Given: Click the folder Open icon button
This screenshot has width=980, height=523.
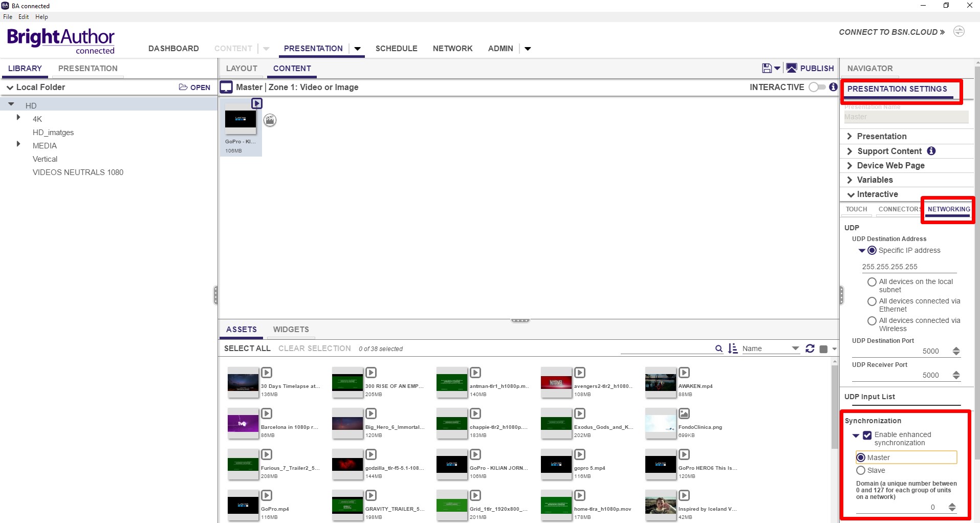Looking at the screenshot, I should click(194, 88).
